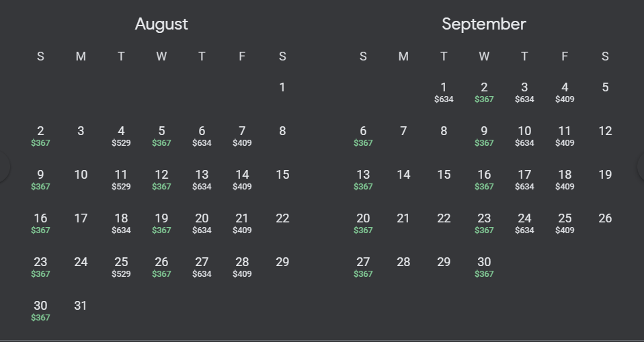The width and height of the screenshot is (644, 342).
Task: Select August 1
Action: (x=282, y=87)
